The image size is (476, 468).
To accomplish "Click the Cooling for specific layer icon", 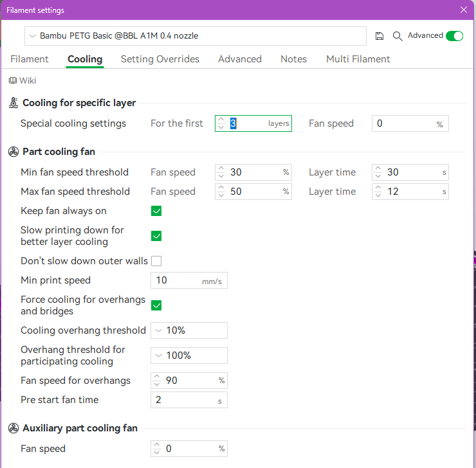I will coord(14,103).
